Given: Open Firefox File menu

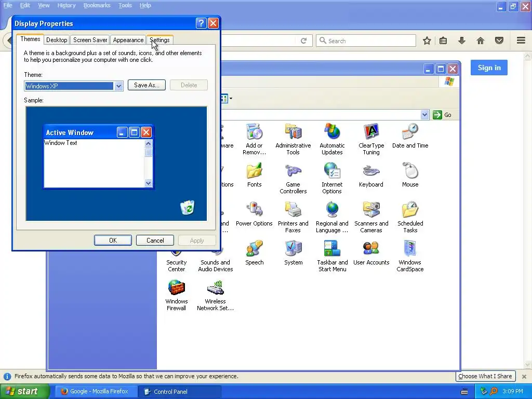Looking at the screenshot, I should coord(7,5).
